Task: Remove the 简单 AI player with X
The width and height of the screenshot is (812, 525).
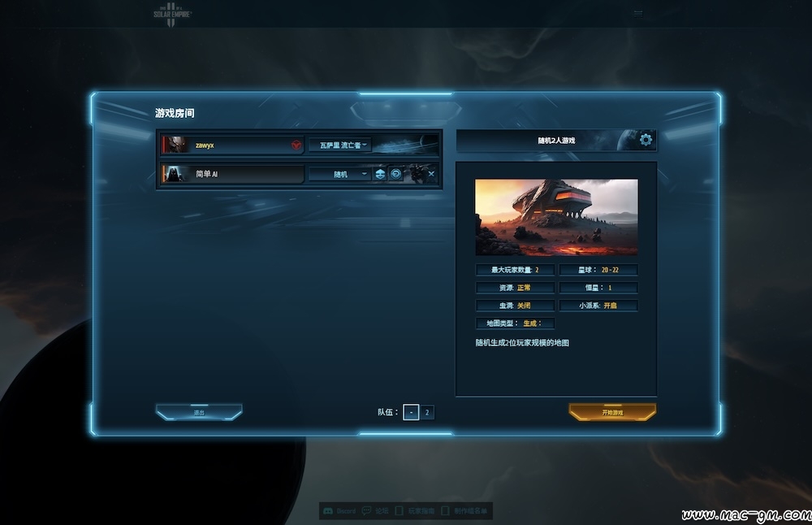Action: point(431,174)
